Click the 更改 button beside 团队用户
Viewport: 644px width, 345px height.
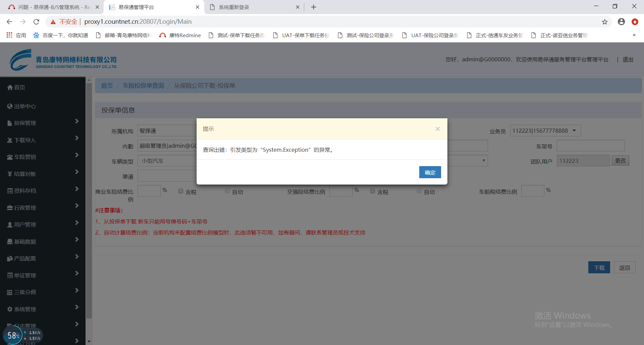621,161
